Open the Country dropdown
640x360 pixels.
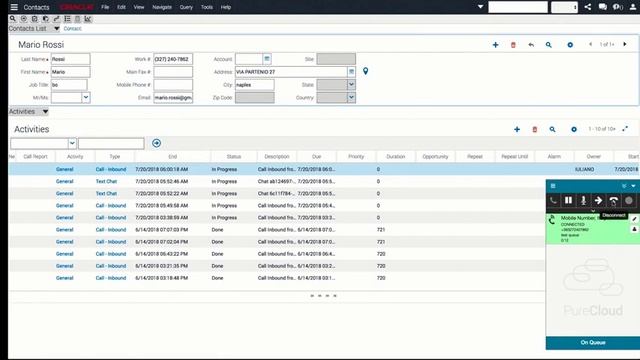pyautogui.click(x=351, y=98)
